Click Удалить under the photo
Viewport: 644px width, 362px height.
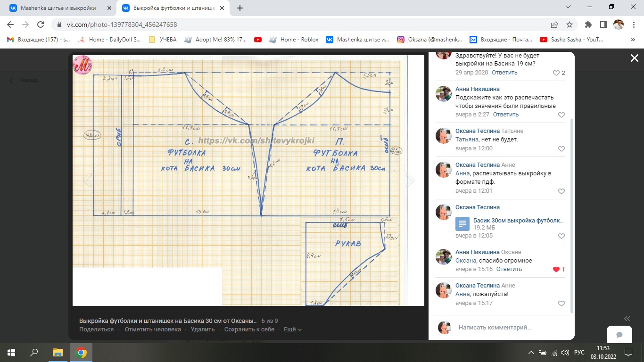203,329
